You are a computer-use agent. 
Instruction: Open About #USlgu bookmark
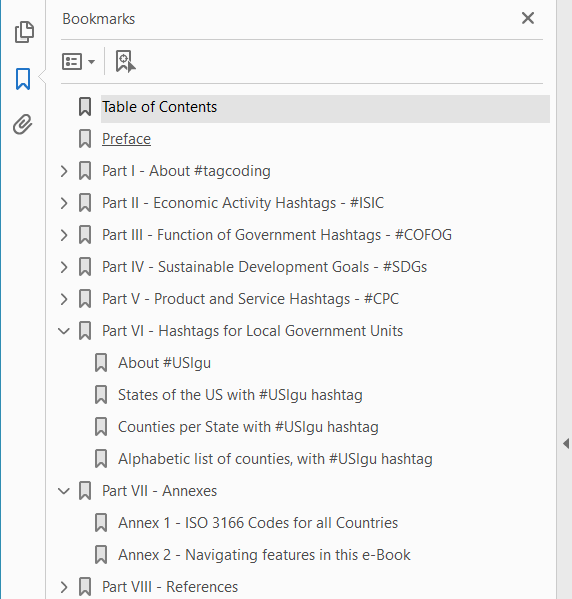(164, 363)
